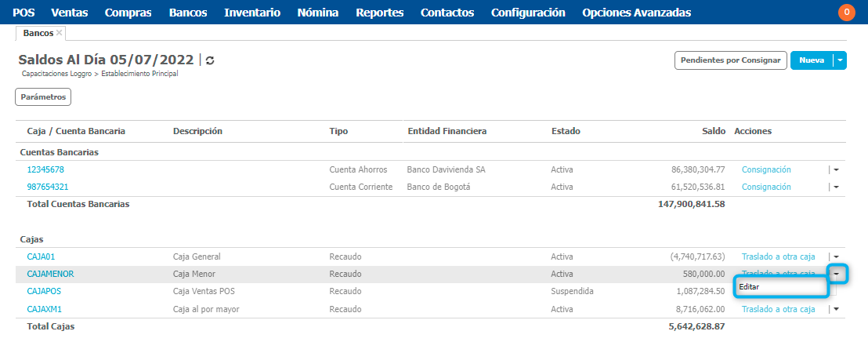Image resolution: width=868 pixels, height=342 pixels.
Task: Switch to the Bancos tab
Action: tap(38, 33)
